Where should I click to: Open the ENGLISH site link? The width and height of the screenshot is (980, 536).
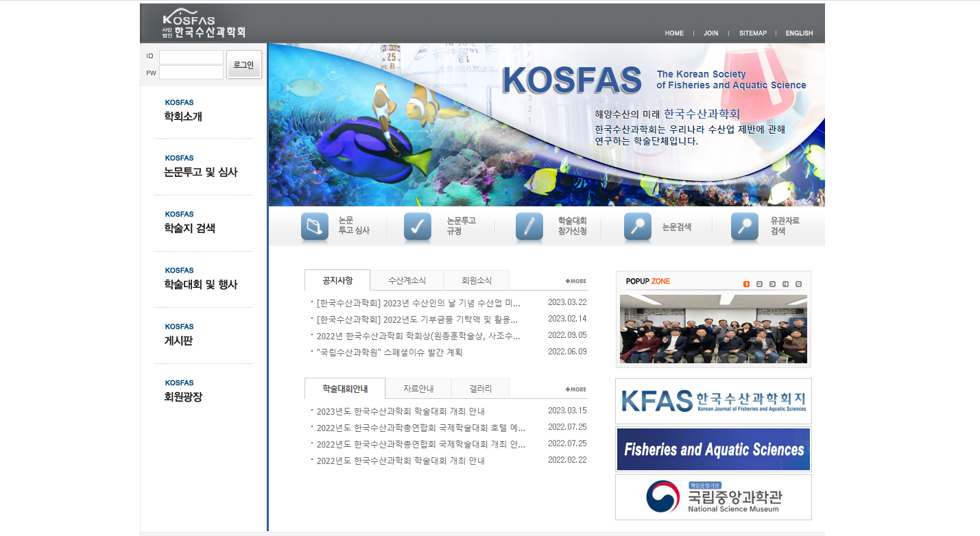click(x=799, y=33)
